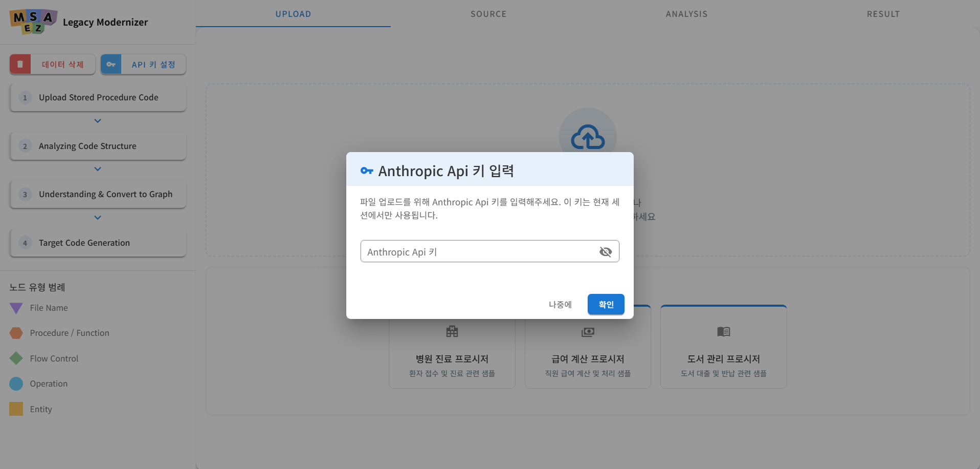
Task: Click the payroll money sample icon
Action: pyautogui.click(x=588, y=332)
